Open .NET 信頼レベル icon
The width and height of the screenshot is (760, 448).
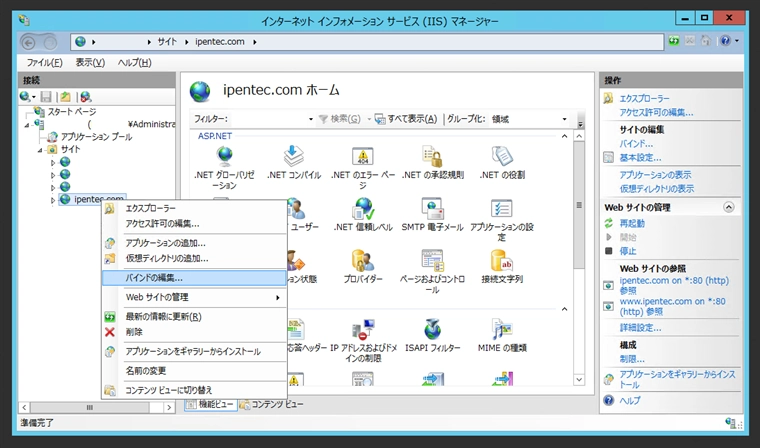click(363, 215)
